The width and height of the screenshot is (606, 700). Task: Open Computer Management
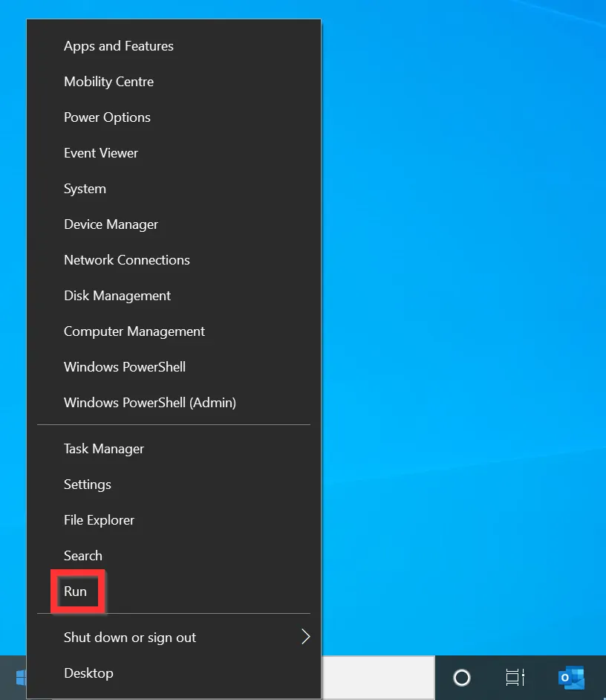134,331
